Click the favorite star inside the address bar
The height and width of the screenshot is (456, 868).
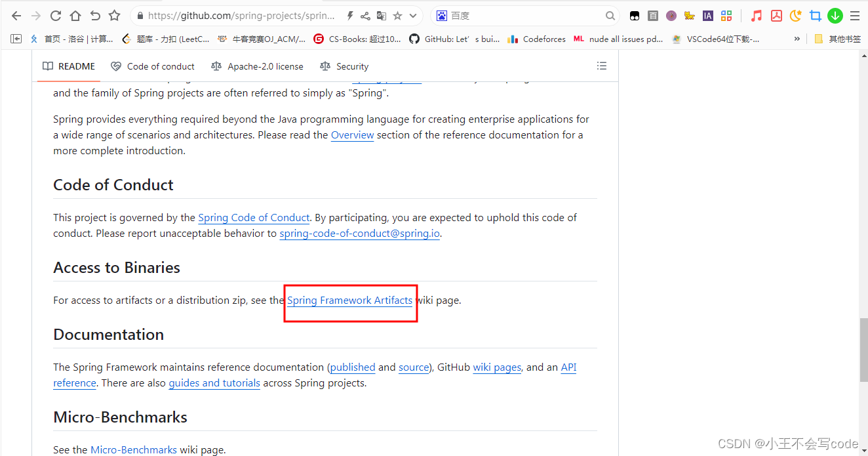[397, 16]
